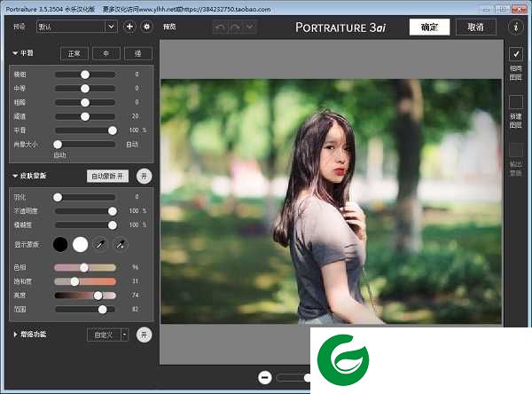Select the 中 smoothing preset

pos(106,53)
